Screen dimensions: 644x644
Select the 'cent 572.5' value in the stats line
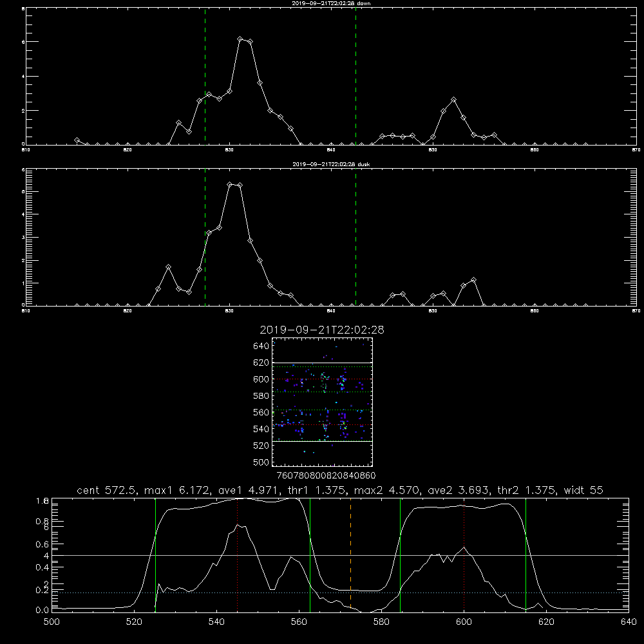[108, 490]
